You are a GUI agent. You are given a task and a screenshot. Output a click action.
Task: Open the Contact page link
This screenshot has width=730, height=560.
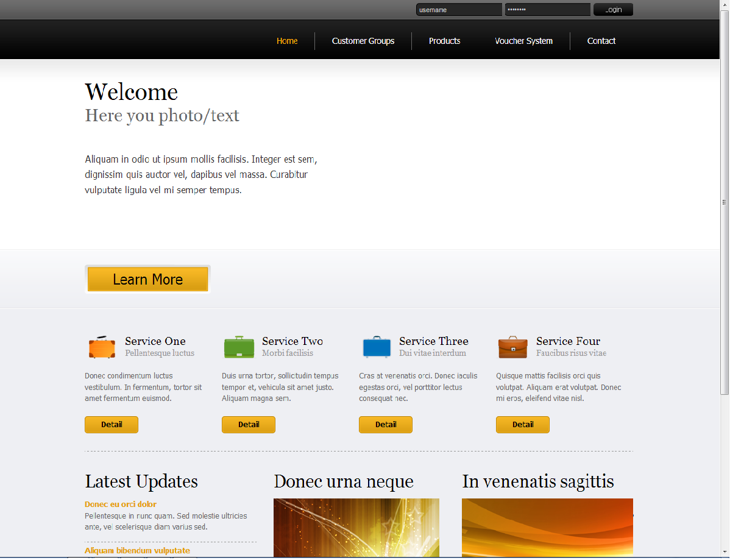601,41
